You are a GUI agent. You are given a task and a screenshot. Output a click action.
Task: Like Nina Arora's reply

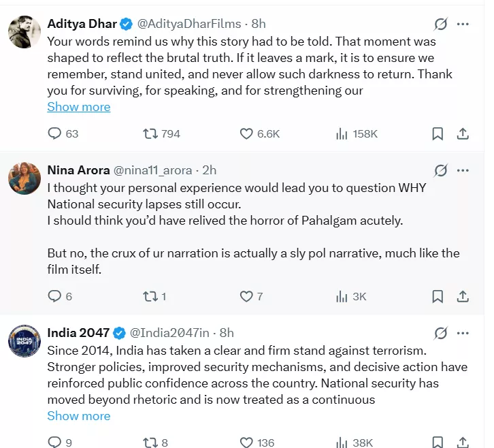[247, 296]
